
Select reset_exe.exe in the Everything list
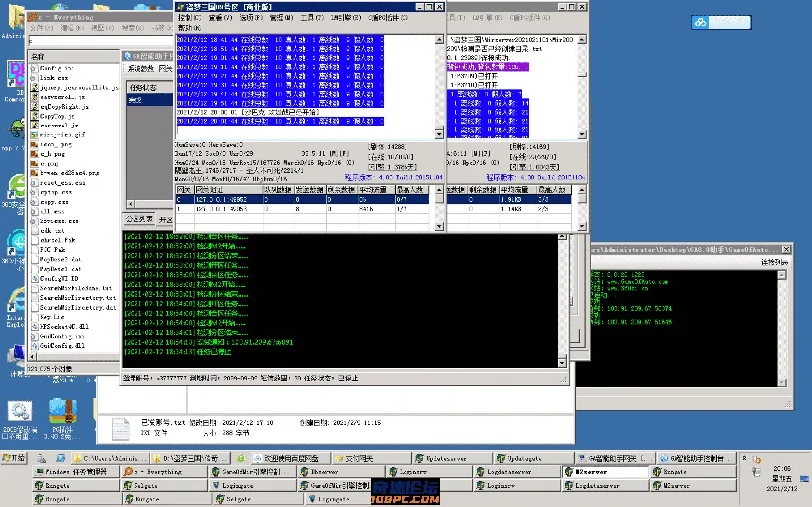point(62,183)
